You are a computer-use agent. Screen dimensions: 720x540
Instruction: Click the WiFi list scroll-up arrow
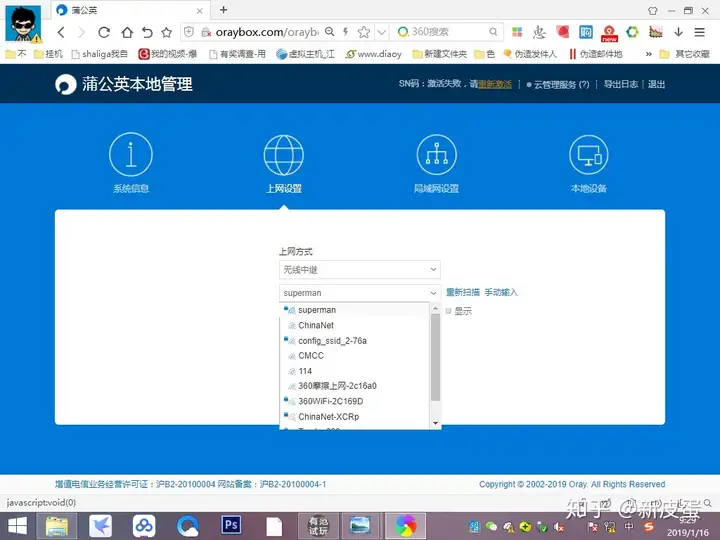[435, 308]
